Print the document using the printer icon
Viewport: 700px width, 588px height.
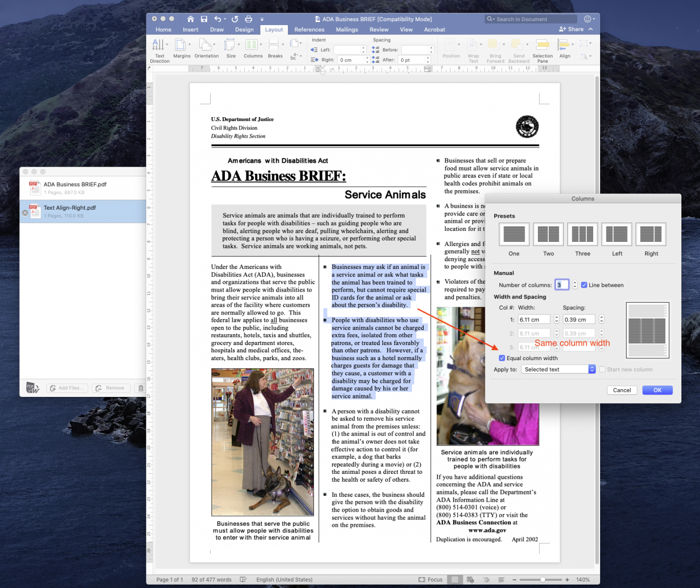click(248, 19)
